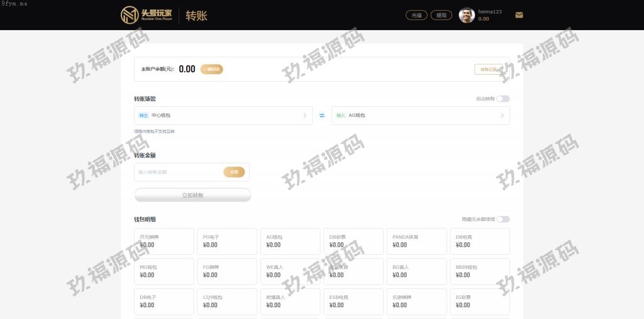This screenshot has width=644, height=319.
Task: Click the 转入 tag on target wallet
Action: click(x=340, y=116)
